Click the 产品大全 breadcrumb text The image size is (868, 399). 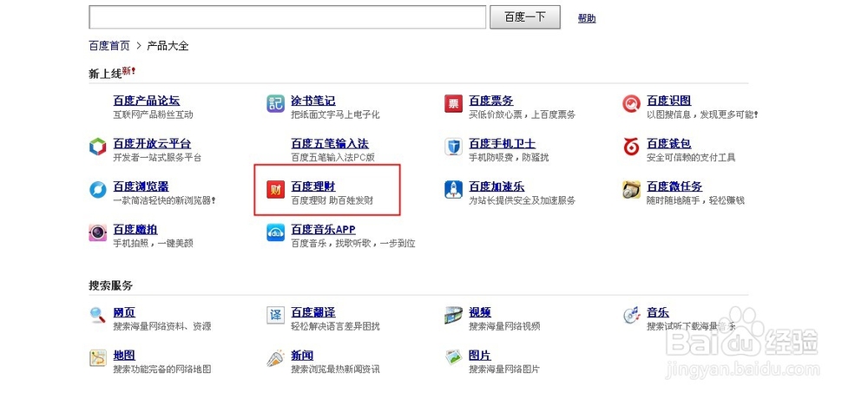pos(168,45)
